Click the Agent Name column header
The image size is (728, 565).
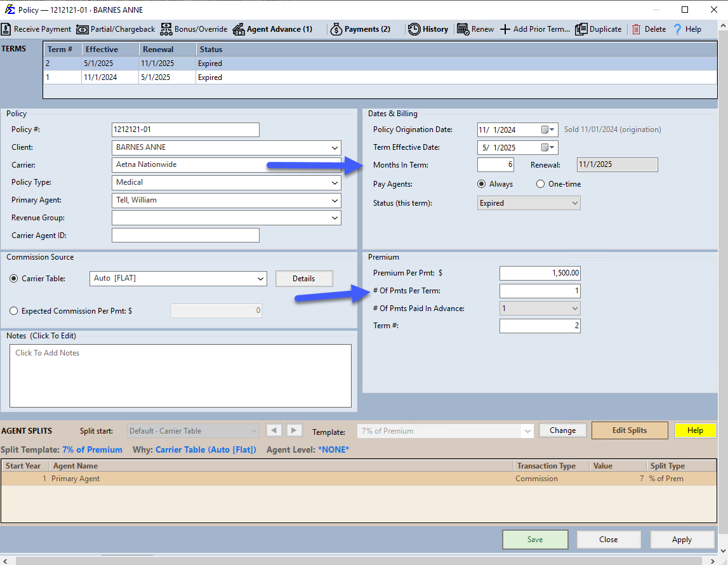click(282, 466)
